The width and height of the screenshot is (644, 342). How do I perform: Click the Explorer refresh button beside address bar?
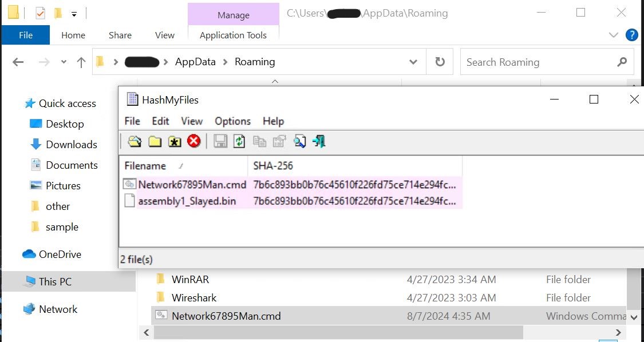coord(440,62)
